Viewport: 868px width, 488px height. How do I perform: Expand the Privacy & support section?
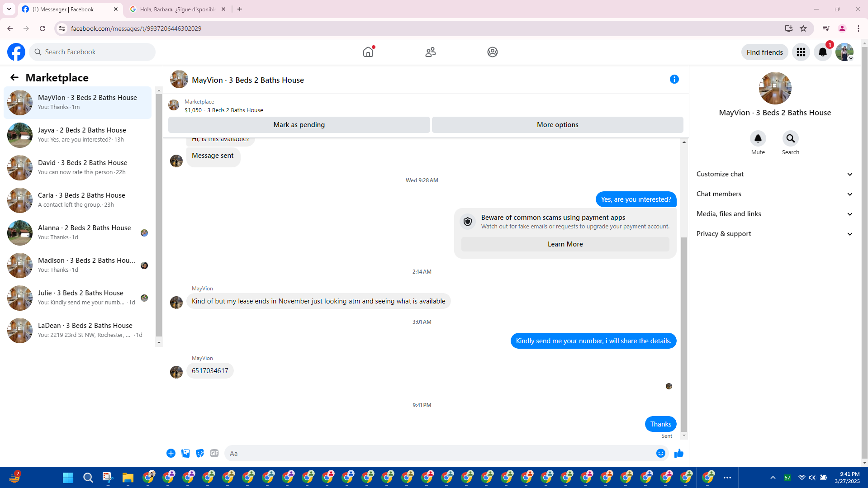click(x=775, y=234)
